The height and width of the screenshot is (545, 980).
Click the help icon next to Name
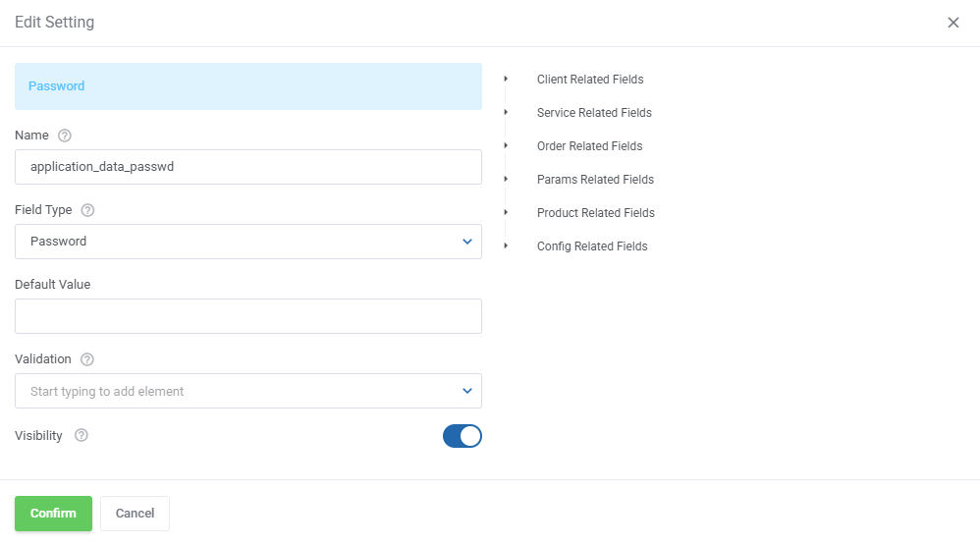[x=65, y=136]
